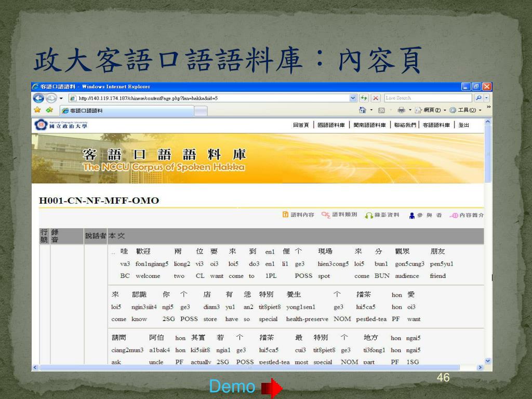
Task: Click the green Refresh page icon
Action: click(x=364, y=98)
